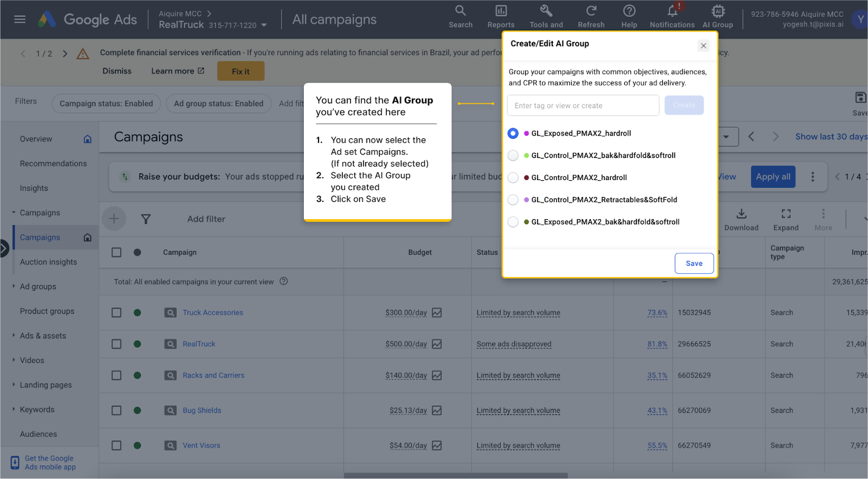868x479 pixels.
Task: Click the plus new campaign button
Action: point(114,219)
